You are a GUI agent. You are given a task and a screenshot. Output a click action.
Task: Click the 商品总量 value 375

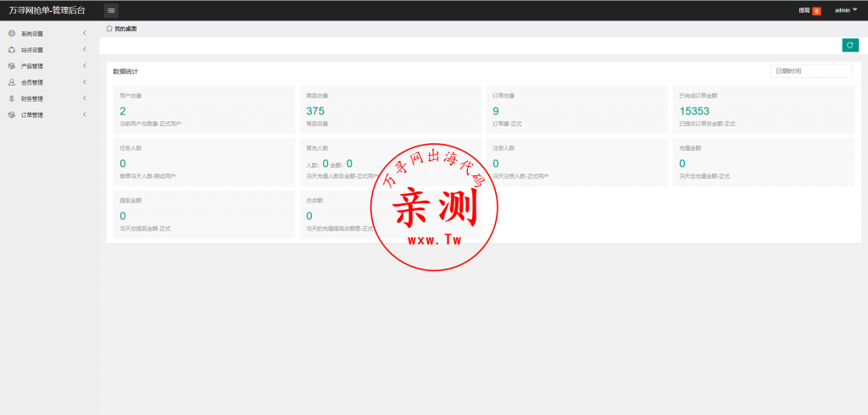[x=315, y=111]
